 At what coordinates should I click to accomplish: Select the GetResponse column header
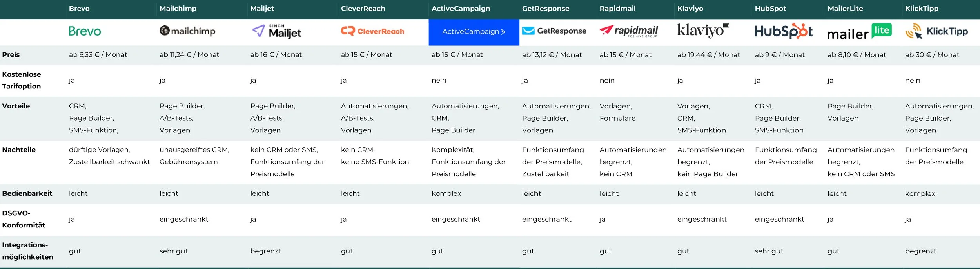[x=546, y=9]
